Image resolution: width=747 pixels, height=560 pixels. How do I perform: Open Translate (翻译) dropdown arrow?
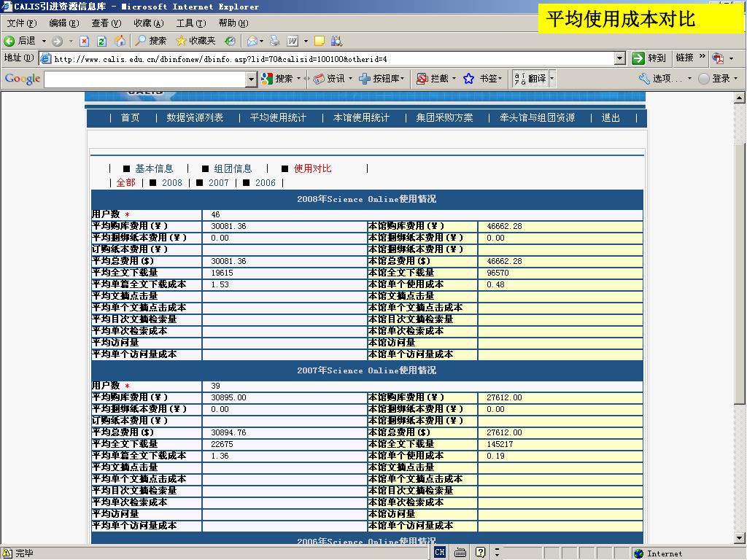[551, 79]
